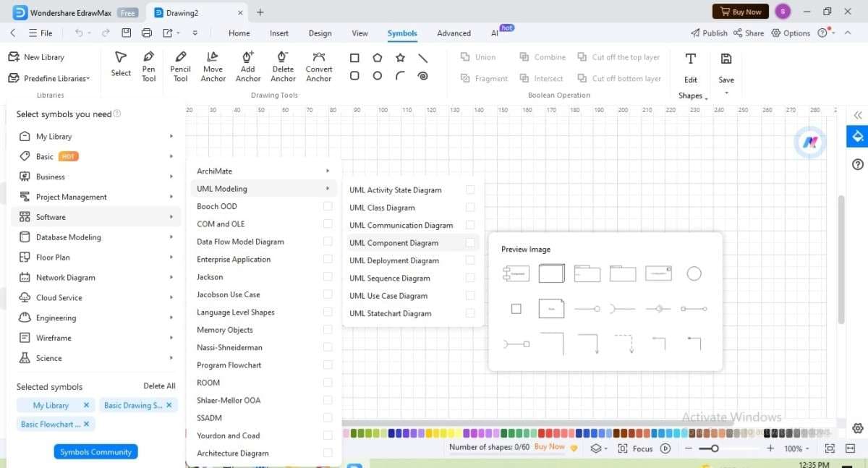868x468 pixels.
Task: Click Delete All selected symbols
Action: (x=159, y=386)
